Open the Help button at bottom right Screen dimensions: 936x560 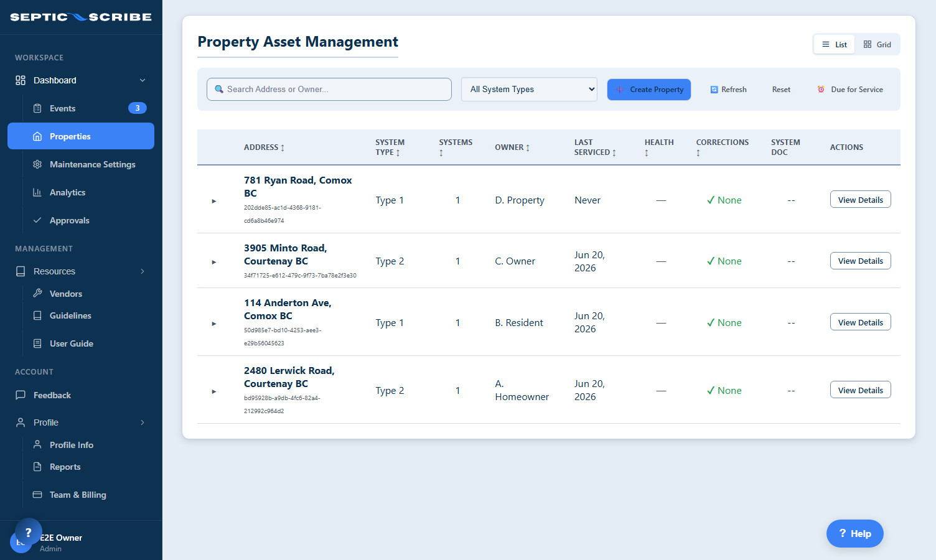[x=854, y=533]
